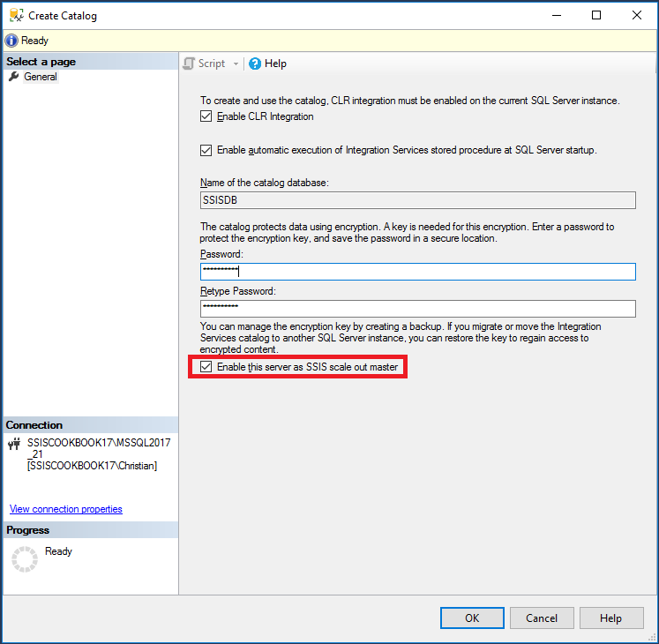Click the [SSISCOOKBOOK17\Christian] login text
Viewport: 659px width, 644px height.
92,466
